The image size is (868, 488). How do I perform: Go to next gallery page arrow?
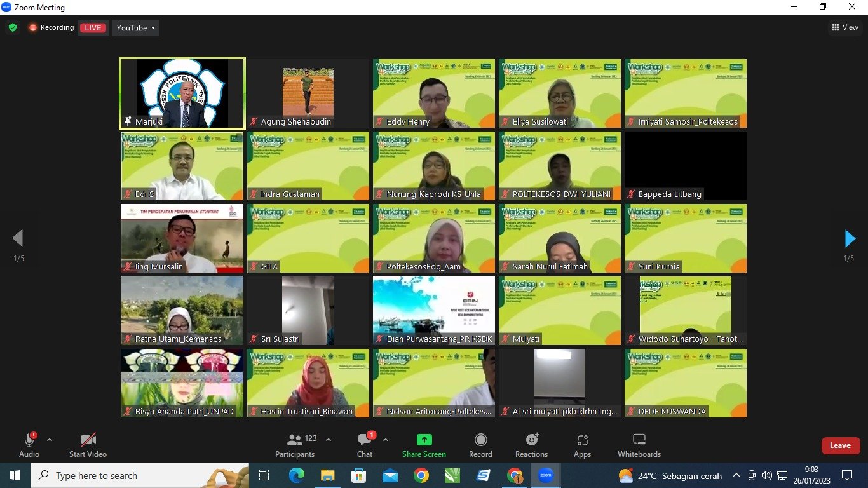tap(850, 239)
